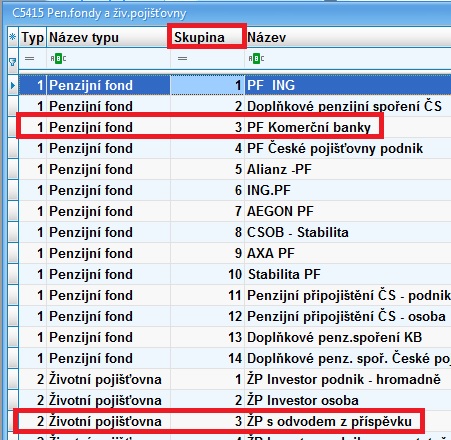Viewport: 451px width, 440px height.
Task: Select the Stabilita PF row
Action: click(x=235, y=274)
